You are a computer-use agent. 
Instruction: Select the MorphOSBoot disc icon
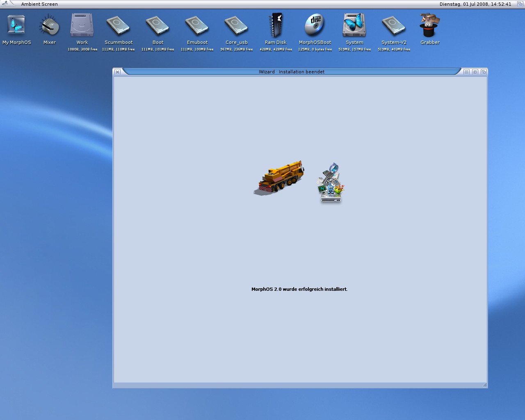(x=315, y=25)
